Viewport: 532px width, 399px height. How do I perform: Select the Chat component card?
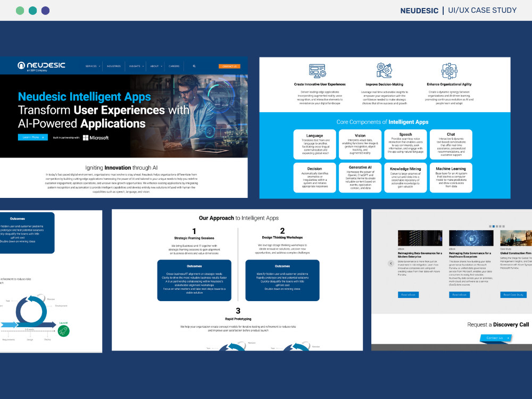tap(451, 144)
